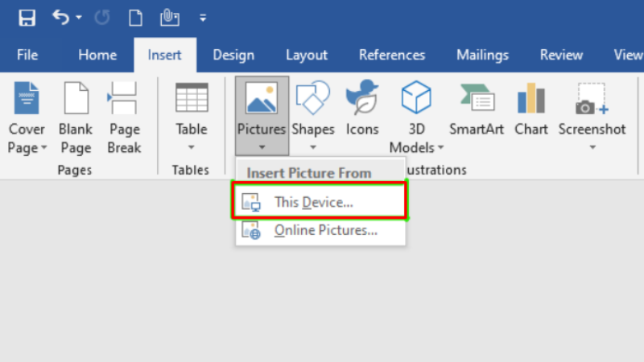The height and width of the screenshot is (362, 644).
Task: Open the Undo history dropdown arrow
Action: pos(79,17)
